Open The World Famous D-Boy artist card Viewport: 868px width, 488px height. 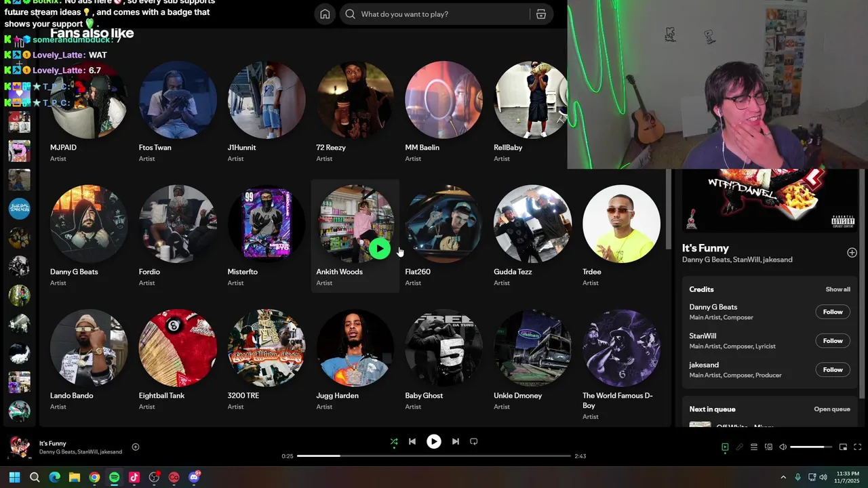tap(622, 365)
